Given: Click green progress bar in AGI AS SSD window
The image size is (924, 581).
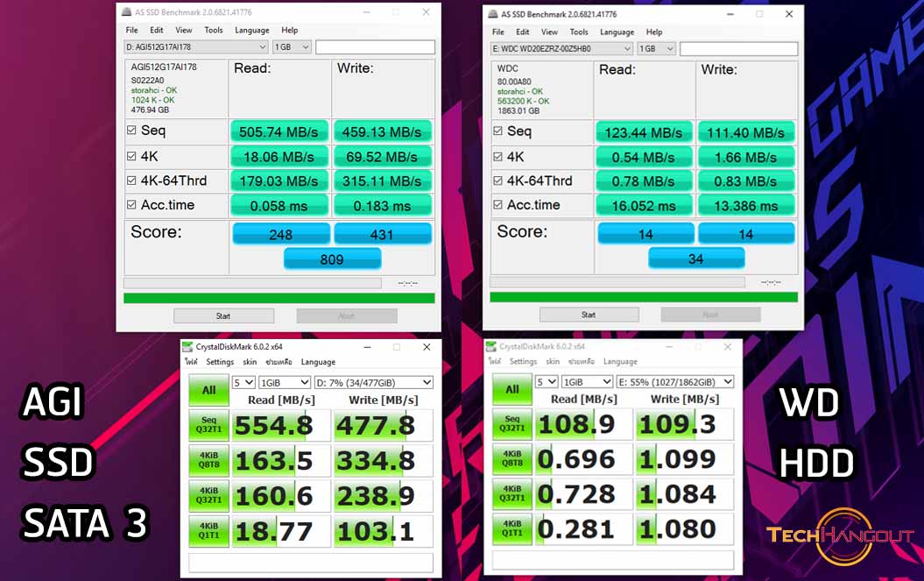Looking at the screenshot, I should point(279,299).
